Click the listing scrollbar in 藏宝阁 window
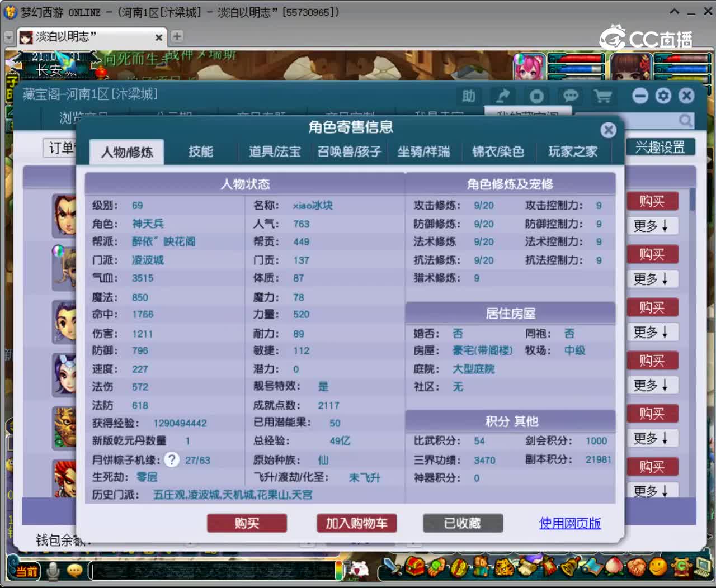Image resolution: width=716 pixels, height=588 pixels. (693, 200)
